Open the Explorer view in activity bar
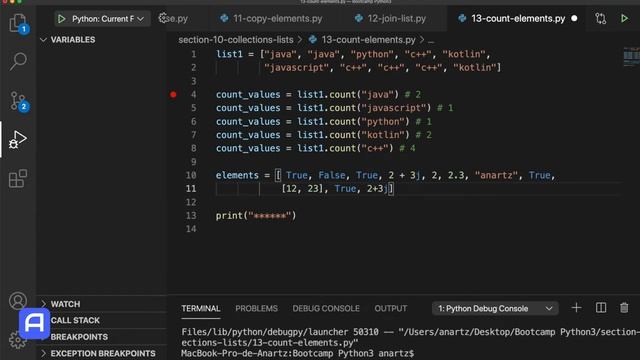This screenshot has height=360, width=640. coord(18,23)
